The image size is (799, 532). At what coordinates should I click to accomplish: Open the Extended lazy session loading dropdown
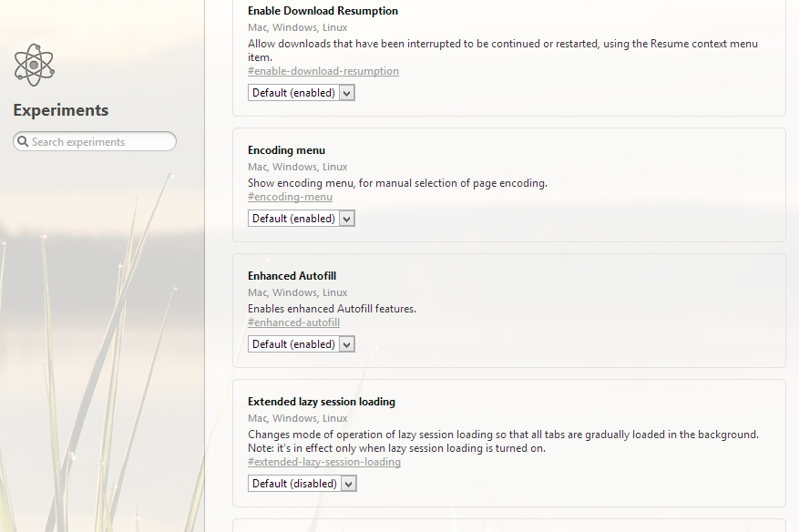click(x=302, y=484)
